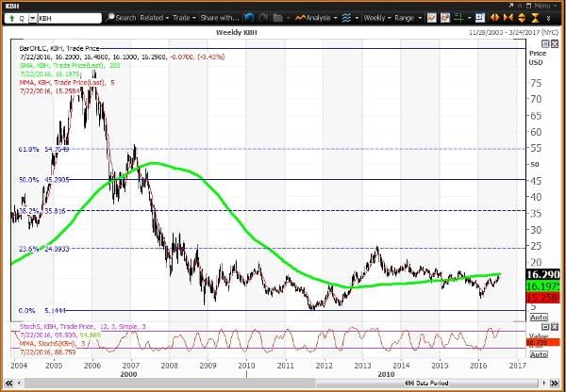This screenshot has height=392, width=566.
Task: Click the scroll-to-end double arrow button
Action: click(555, 383)
